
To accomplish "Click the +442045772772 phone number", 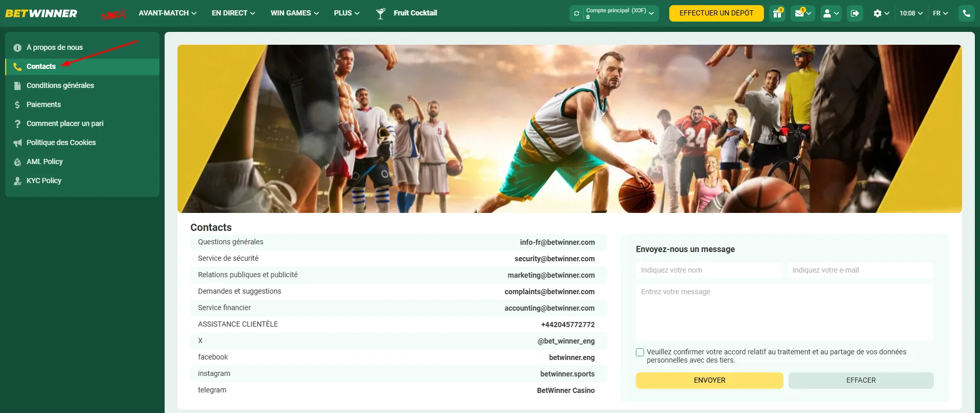I will (568, 325).
